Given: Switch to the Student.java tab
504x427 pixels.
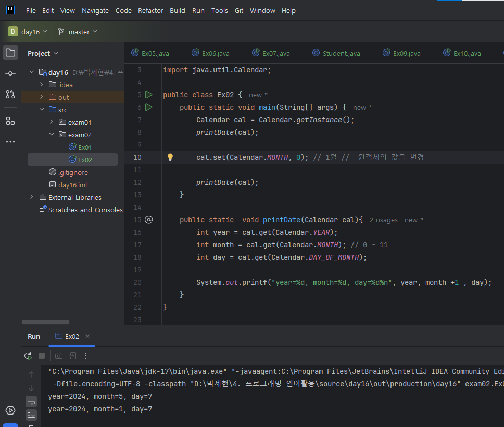Looking at the screenshot, I should click(x=336, y=53).
